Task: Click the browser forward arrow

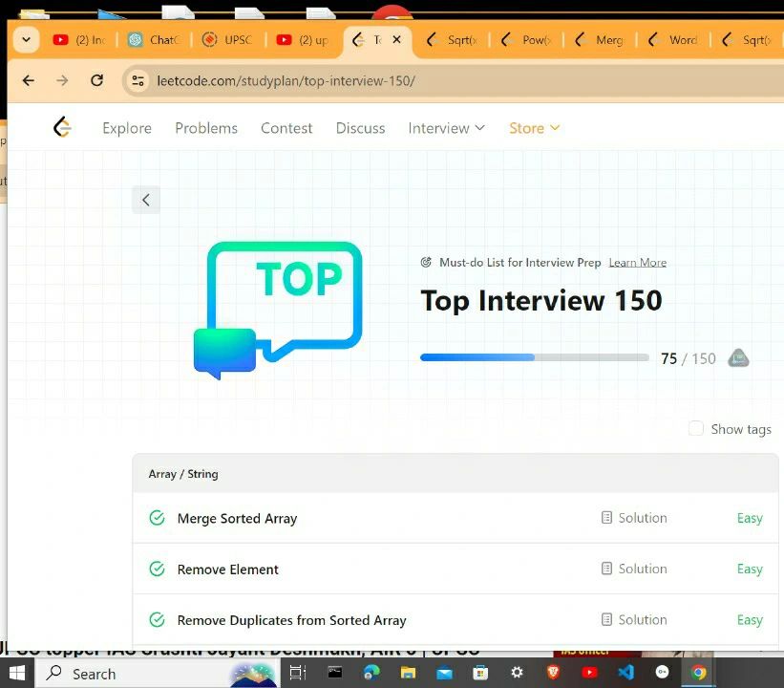Action: point(62,80)
